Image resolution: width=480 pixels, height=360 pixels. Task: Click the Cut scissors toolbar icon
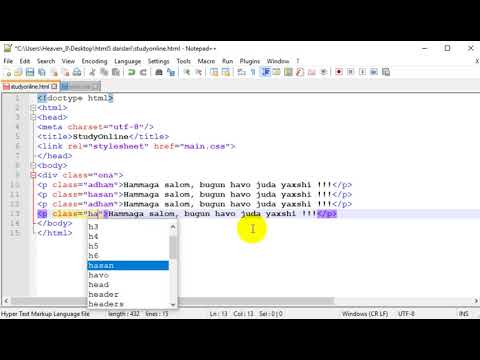92,72
